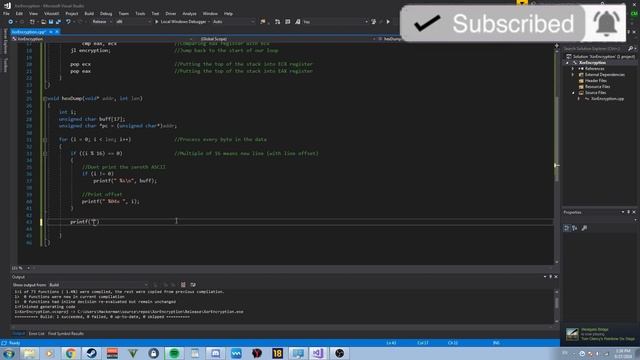
Task: Open OBS Studio from the taskbar
Action: pyautogui.click(x=339, y=353)
